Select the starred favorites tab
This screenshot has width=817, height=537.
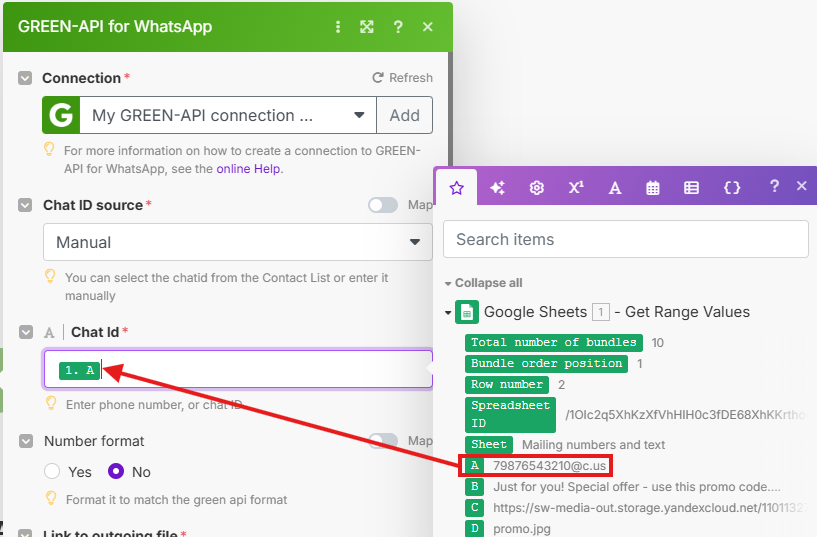(x=456, y=187)
